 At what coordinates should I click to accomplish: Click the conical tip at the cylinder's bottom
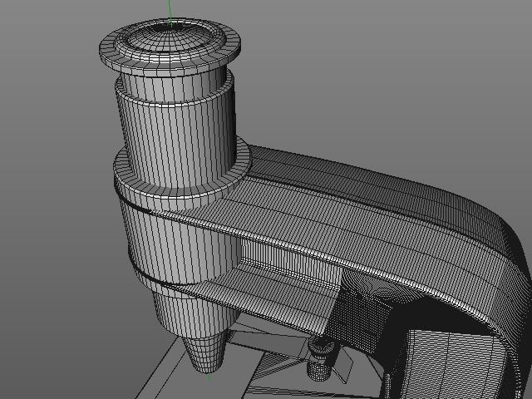[x=204, y=353]
